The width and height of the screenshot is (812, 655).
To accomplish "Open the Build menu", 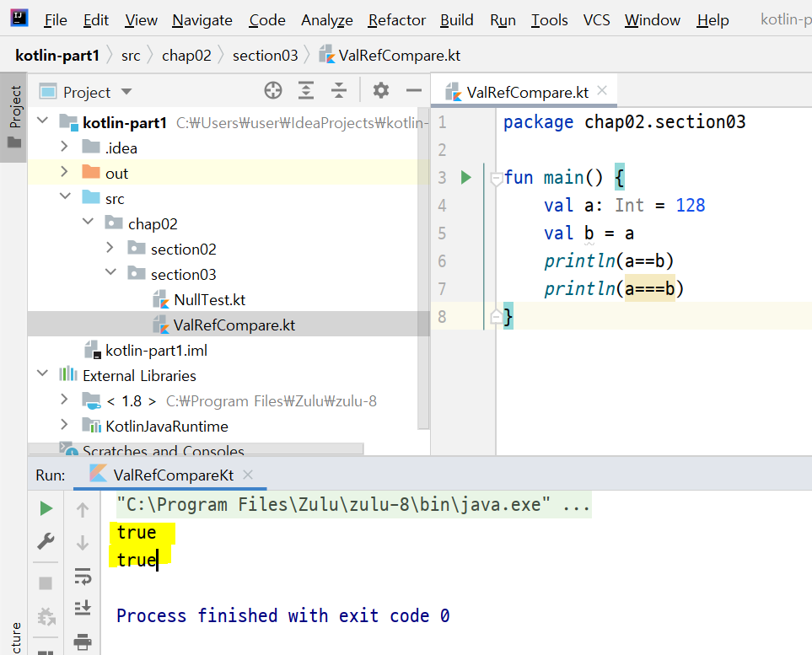I will (x=457, y=20).
